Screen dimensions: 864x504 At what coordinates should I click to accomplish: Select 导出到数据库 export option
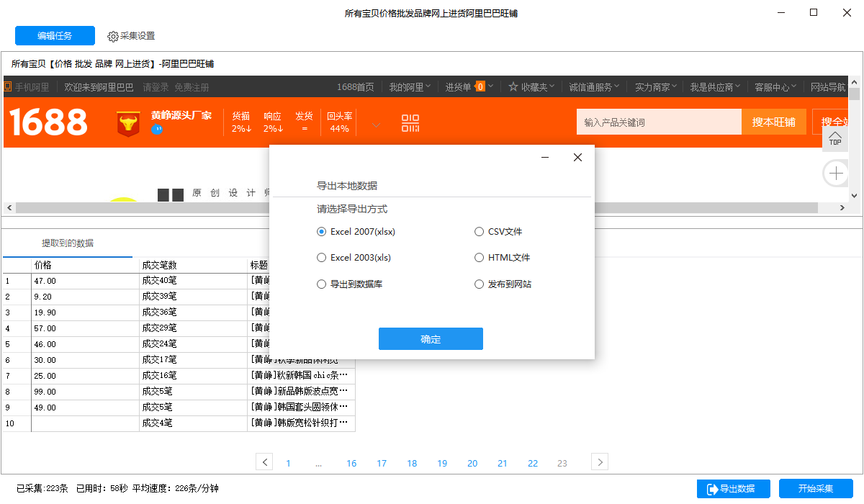349,284
